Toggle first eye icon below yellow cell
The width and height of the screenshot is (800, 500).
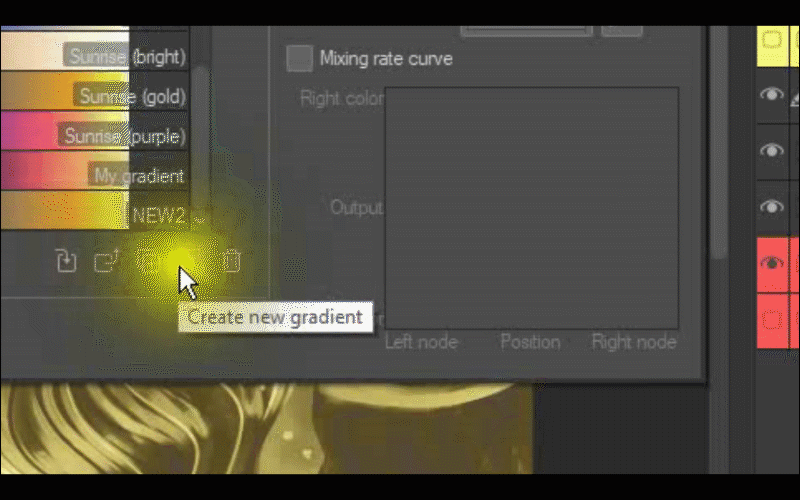[772, 94]
